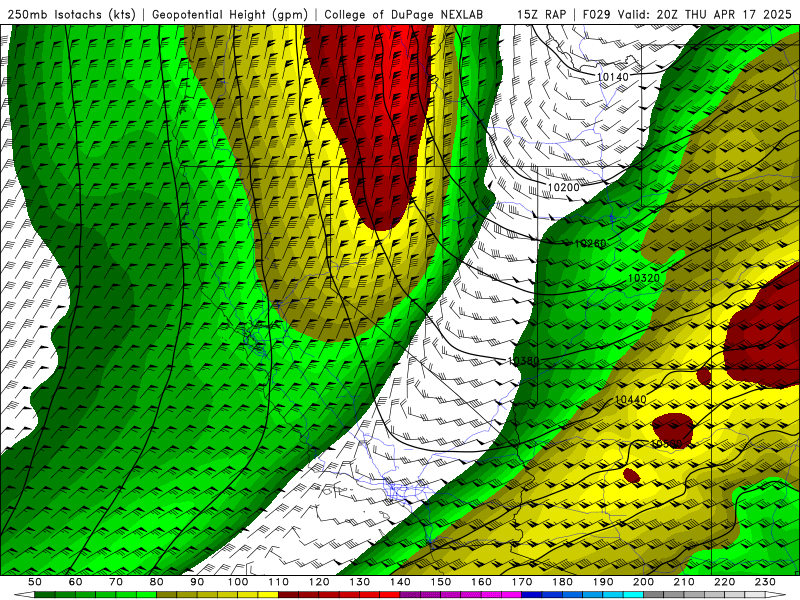Screen dimensions: 800x600
Task: Click the 'F029' forecast hour text
Action: coord(596,14)
